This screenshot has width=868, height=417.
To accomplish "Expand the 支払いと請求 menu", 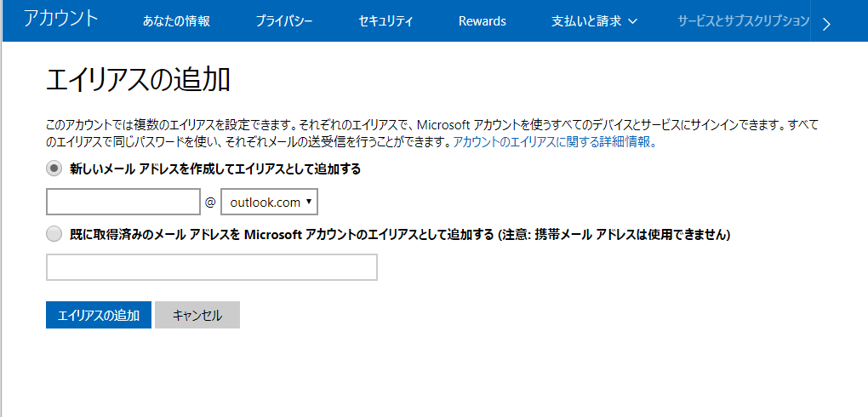I will (595, 21).
